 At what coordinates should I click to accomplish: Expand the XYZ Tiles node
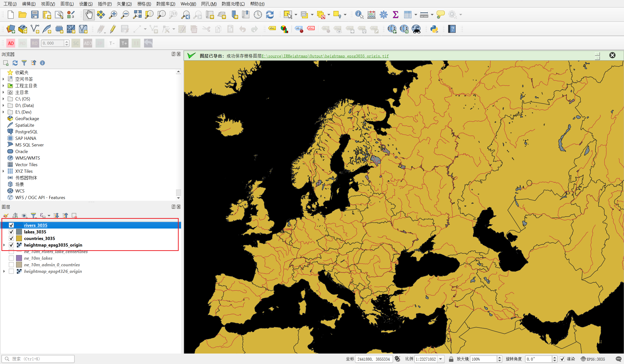(x=3, y=171)
